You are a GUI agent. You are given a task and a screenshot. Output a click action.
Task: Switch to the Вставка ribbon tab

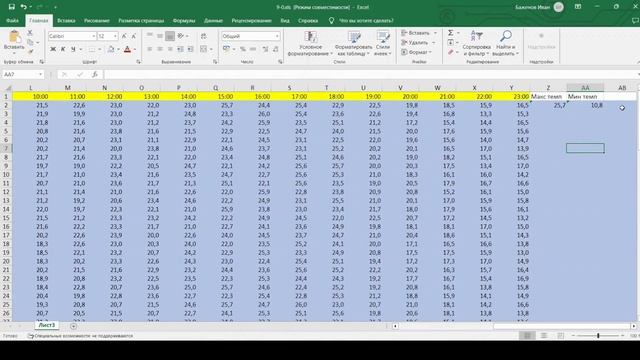pyautogui.click(x=66, y=20)
